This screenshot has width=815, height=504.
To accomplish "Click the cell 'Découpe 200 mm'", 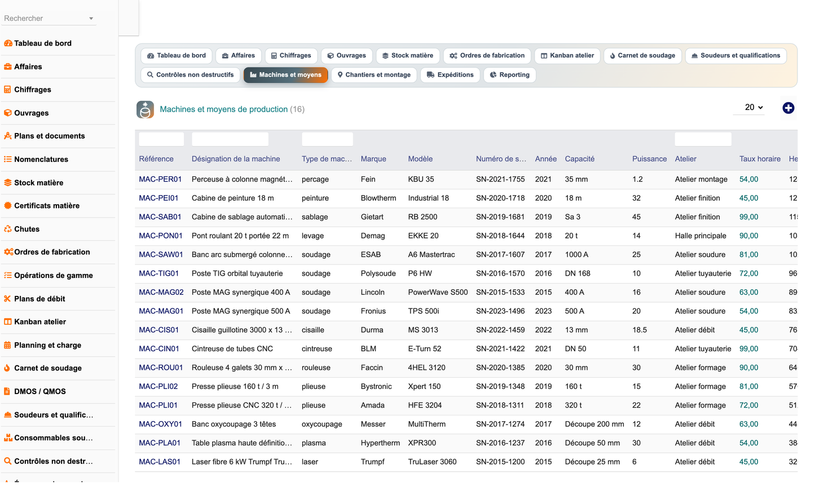I will [x=594, y=424].
